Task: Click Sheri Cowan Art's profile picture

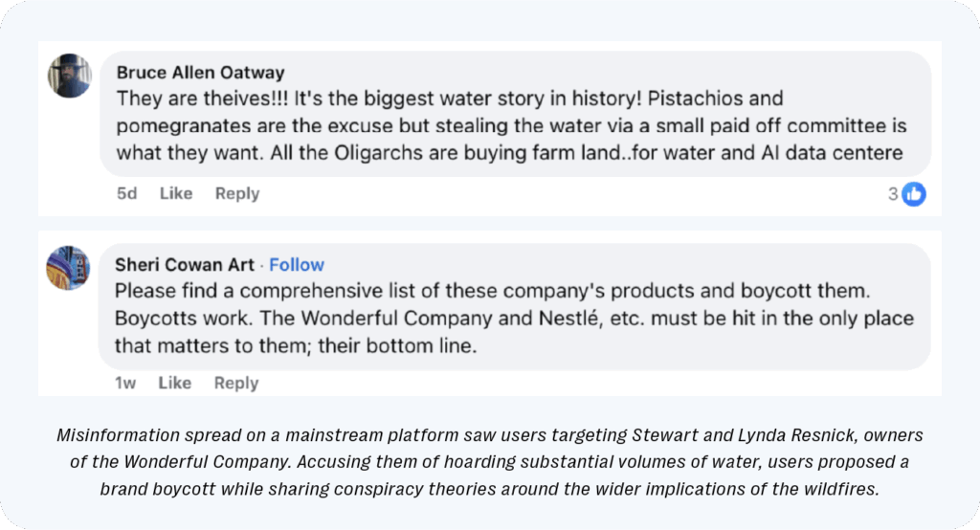Action: [x=69, y=268]
